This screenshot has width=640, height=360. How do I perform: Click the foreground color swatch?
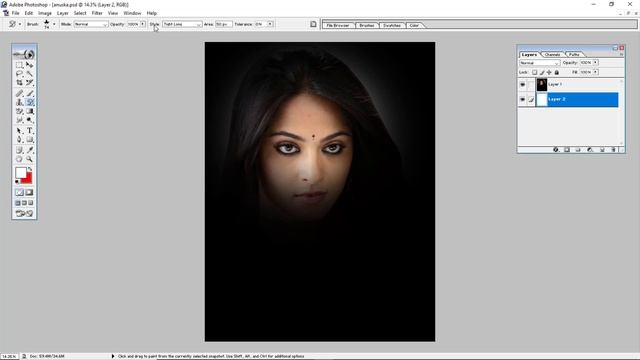[x=21, y=173]
